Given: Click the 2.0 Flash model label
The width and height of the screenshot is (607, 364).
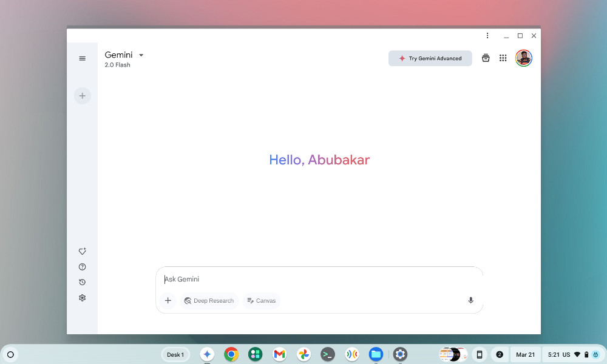Looking at the screenshot, I should coord(117,65).
